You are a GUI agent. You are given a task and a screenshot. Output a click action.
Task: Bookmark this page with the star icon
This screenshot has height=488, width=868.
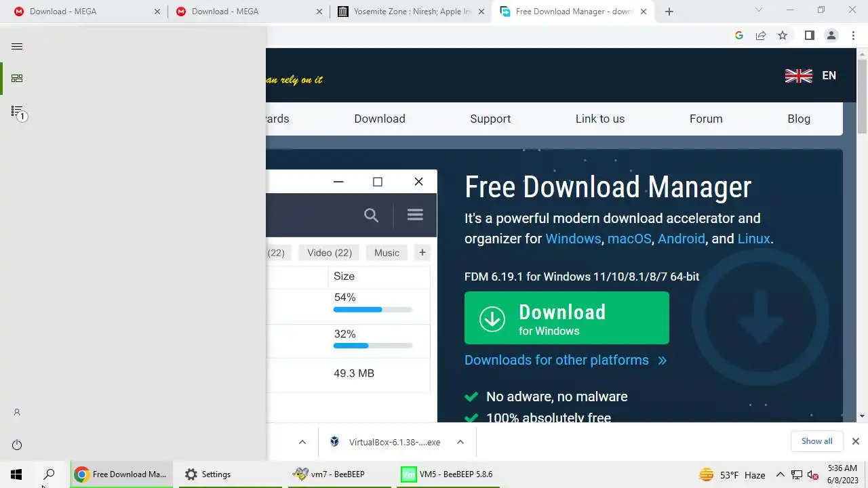(783, 36)
